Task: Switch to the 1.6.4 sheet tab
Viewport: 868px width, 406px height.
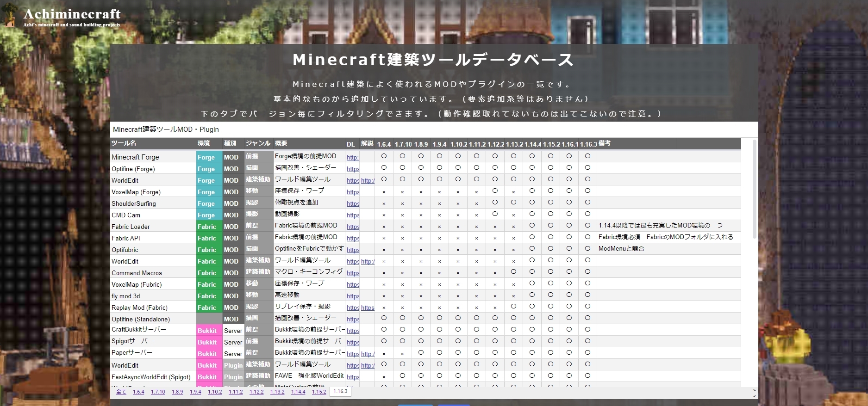Action: (x=138, y=392)
